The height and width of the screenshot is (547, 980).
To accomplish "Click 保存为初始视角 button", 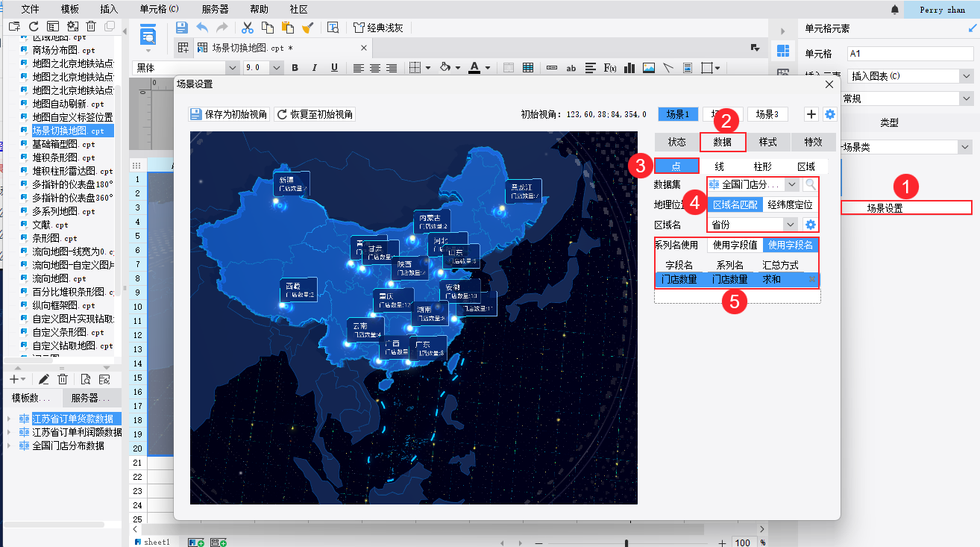I will click(229, 114).
